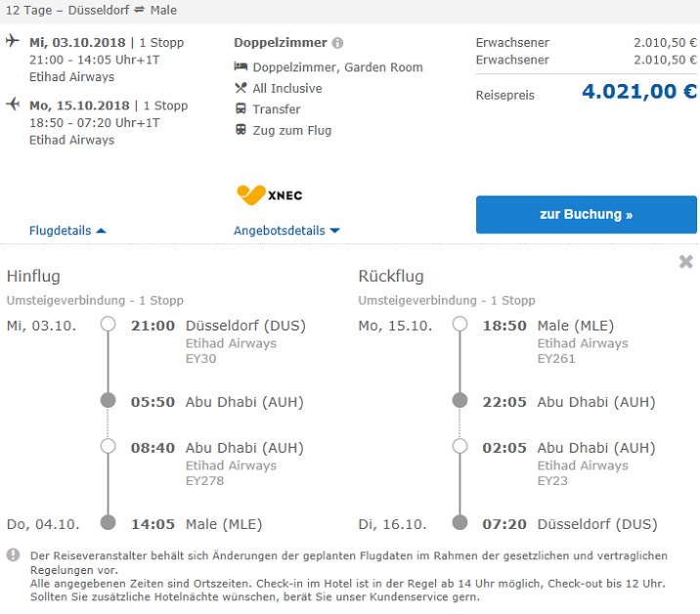Close the flight details panel
The height and width of the screenshot is (614, 700).
tap(685, 262)
